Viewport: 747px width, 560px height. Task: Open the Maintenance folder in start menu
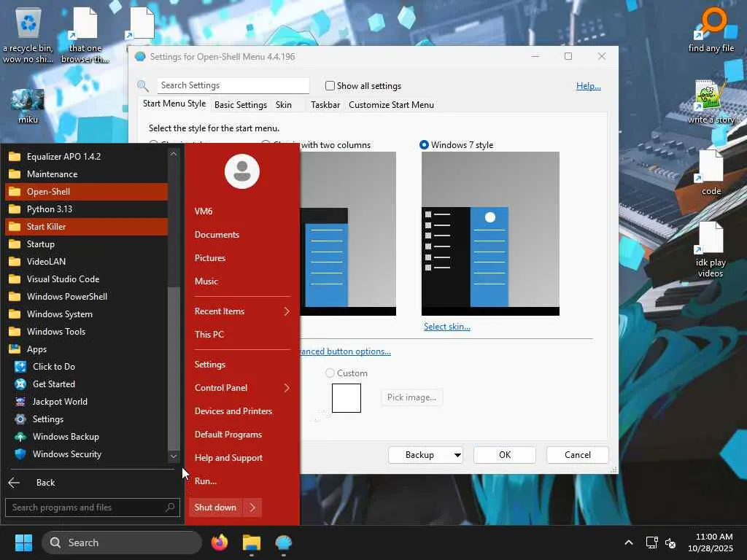click(x=86, y=174)
